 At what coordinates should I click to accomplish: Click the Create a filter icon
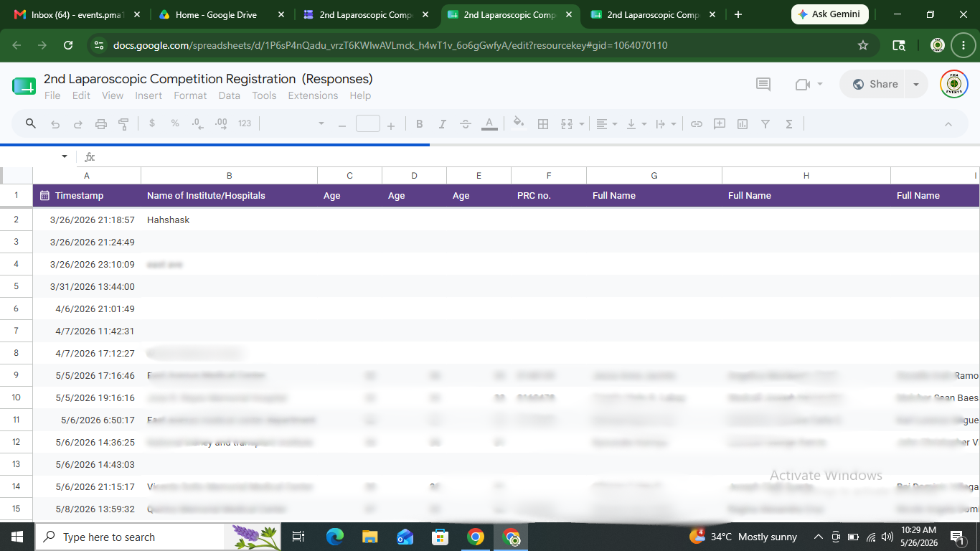click(765, 124)
